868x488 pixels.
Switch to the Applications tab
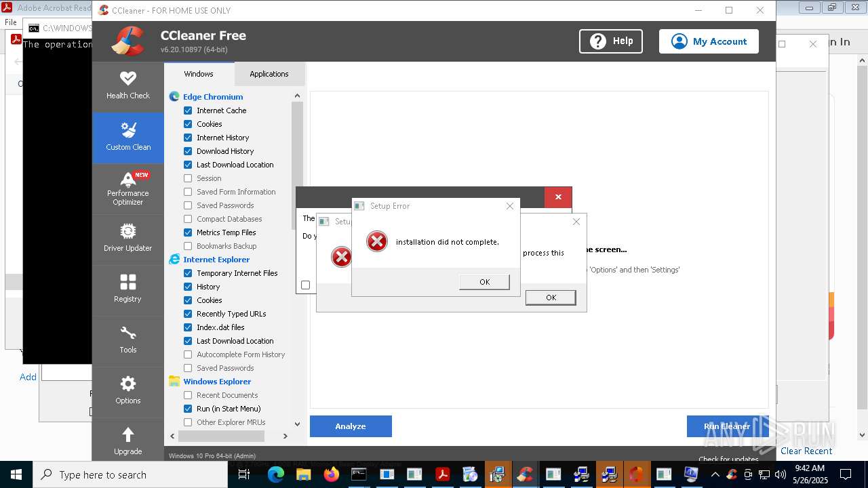[269, 74]
